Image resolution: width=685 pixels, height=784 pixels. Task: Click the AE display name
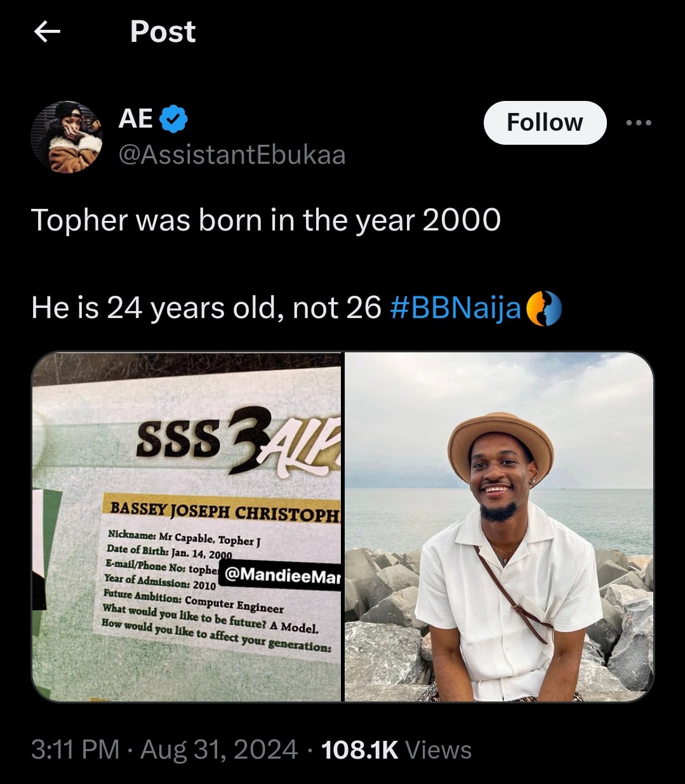(135, 119)
